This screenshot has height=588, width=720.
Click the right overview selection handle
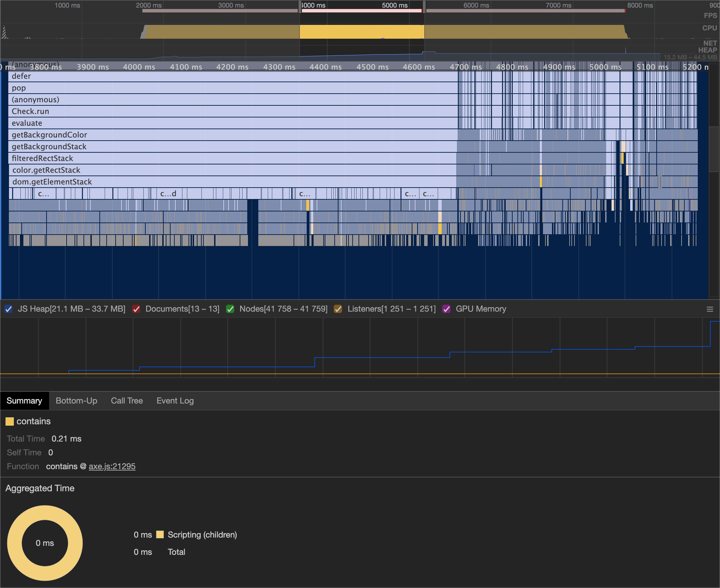(424, 6)
